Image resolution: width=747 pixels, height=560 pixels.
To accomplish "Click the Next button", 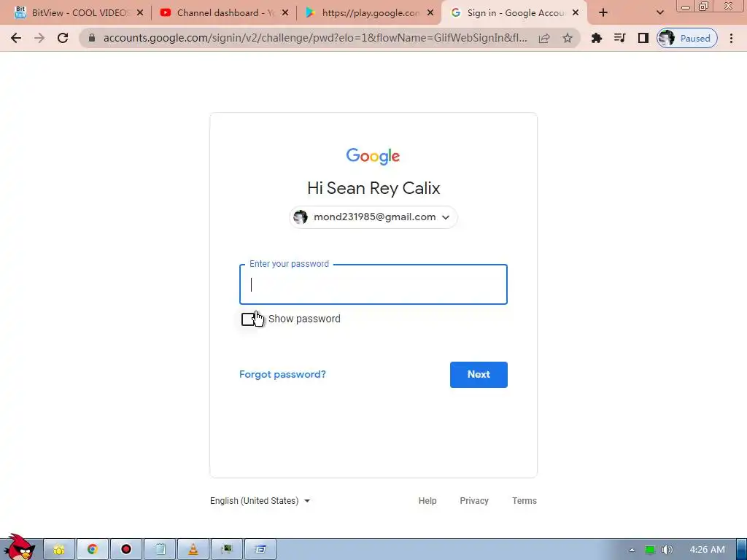I will click(x=479, y=375).
